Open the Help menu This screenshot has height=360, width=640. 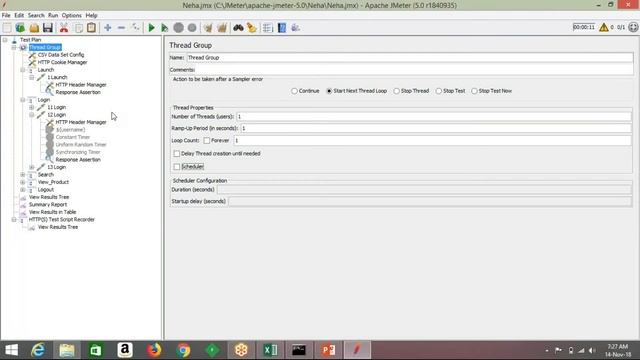pos(91,15)
